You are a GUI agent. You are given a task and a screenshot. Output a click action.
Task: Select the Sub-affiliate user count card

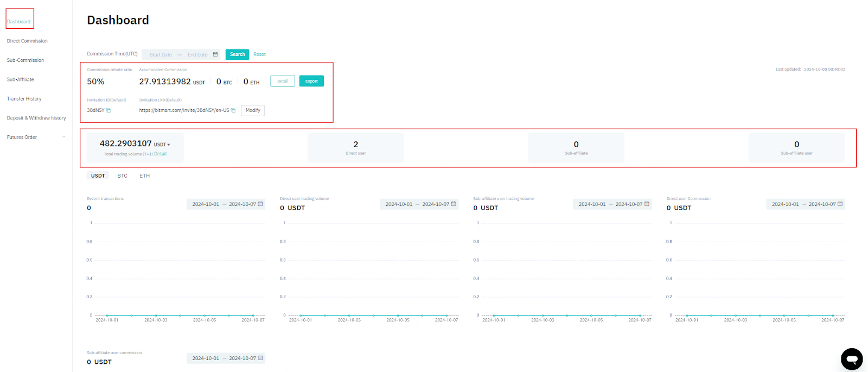click(x=796, y=148)
